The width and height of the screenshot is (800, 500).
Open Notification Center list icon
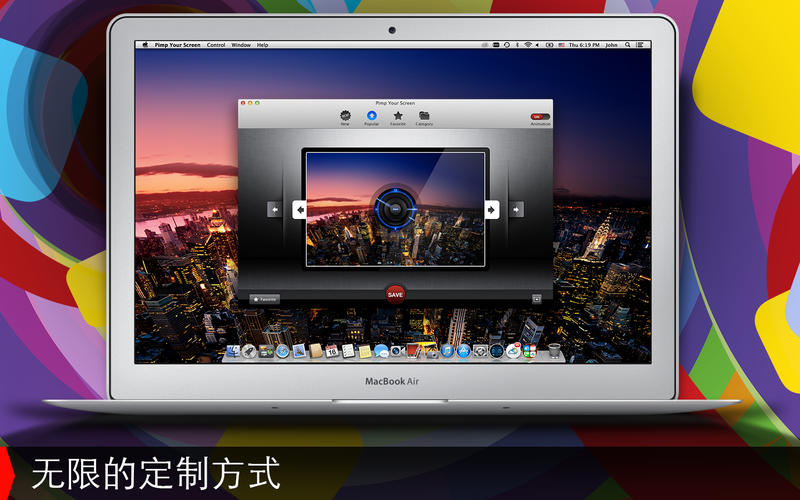pyautogui.click(x=639, y=45)
